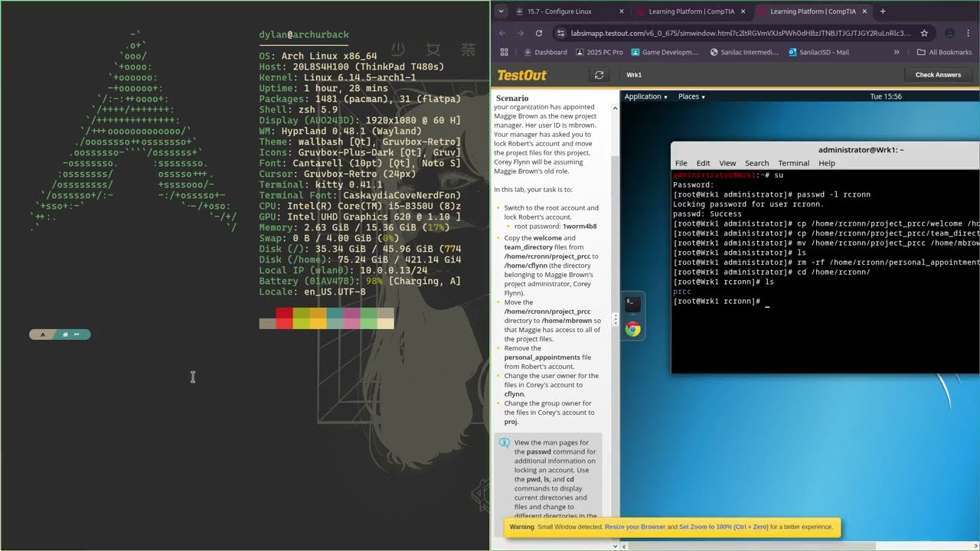
Task: Click the dylan@archurback header in kitty
Action: tap(304, 34)
